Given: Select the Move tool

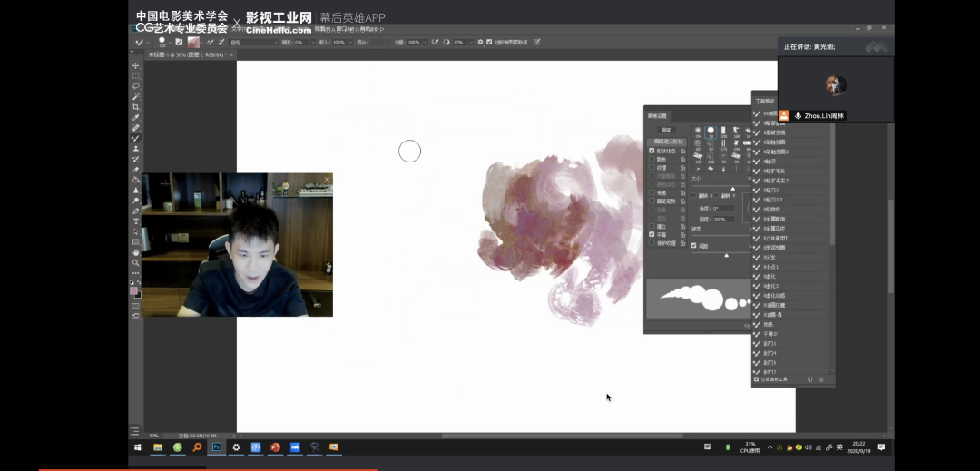Looking at the screenshot, I should 136,66.
